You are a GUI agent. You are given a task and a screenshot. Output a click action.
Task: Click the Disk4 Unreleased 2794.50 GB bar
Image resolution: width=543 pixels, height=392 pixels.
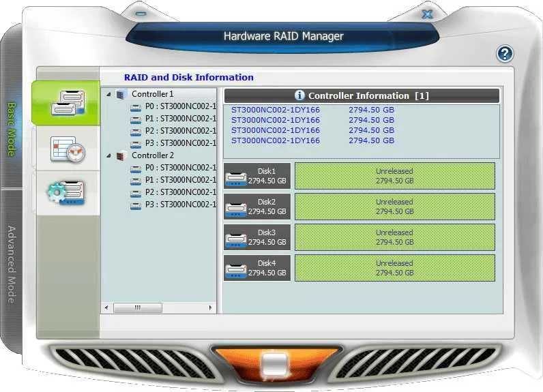[x=395, y=268]
